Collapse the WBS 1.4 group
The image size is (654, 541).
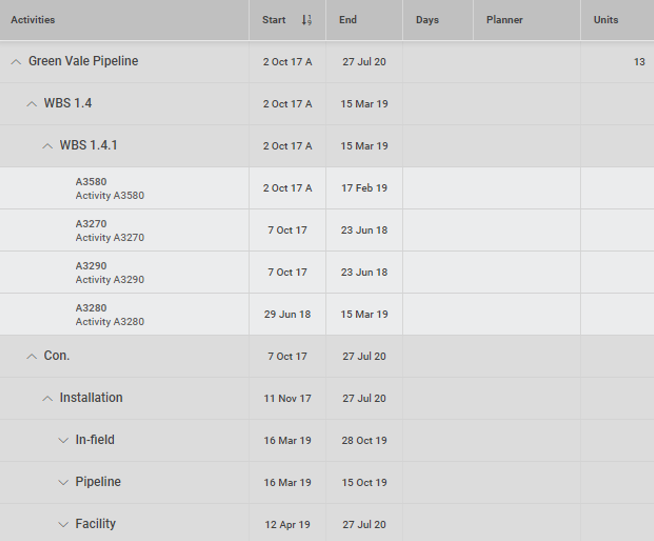tap(31, 104)
